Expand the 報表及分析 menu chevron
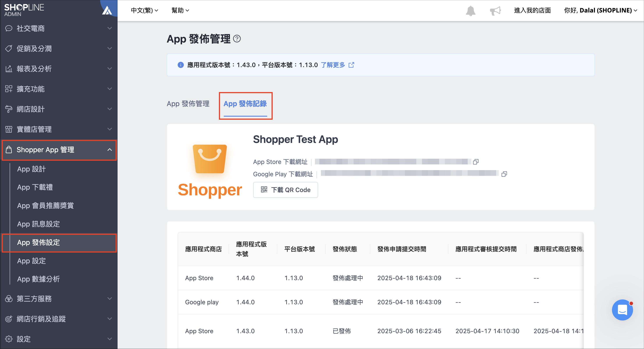644x349 pixels. pyautogui.click(x=109, y=69)
